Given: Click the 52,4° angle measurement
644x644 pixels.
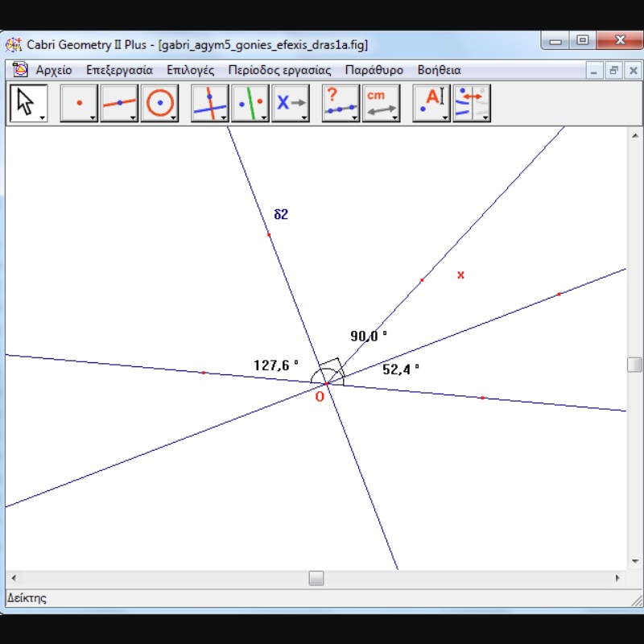Looking at the screenshot, I should 401,369.
